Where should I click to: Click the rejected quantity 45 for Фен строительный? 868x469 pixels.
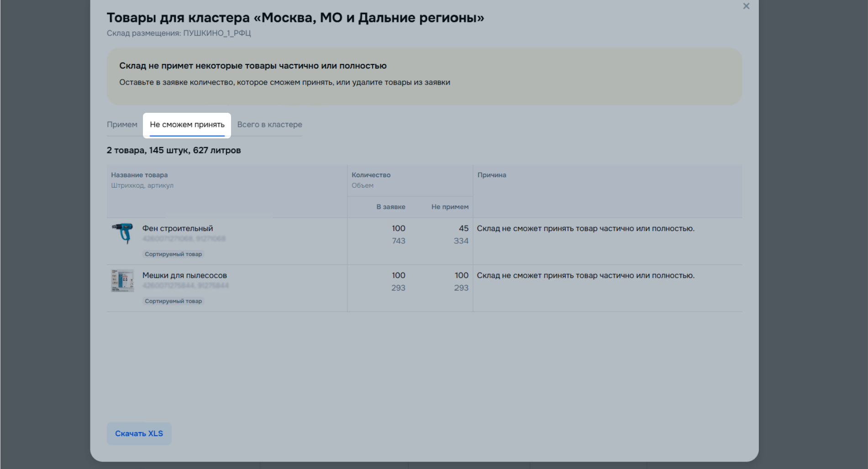(x=463, y=228)
